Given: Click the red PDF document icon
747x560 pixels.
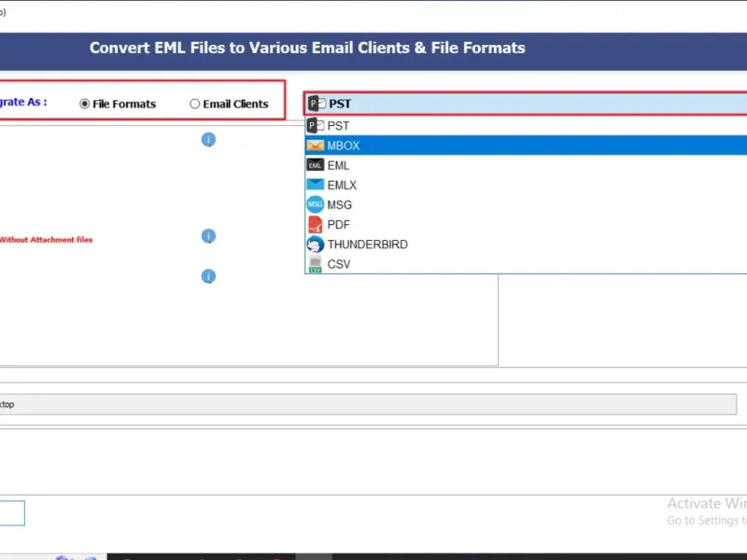Looking at the screenshot, I should [315, 225].
